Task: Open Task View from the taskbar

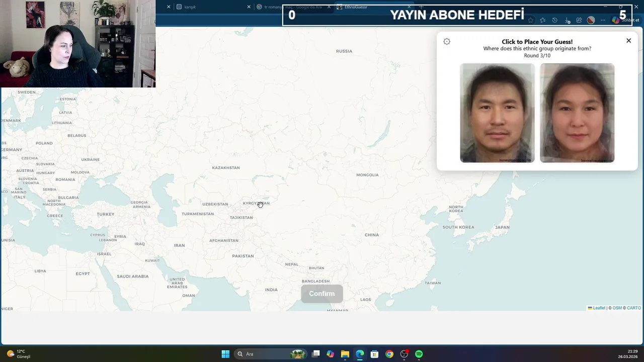Action: pos(316,354)
